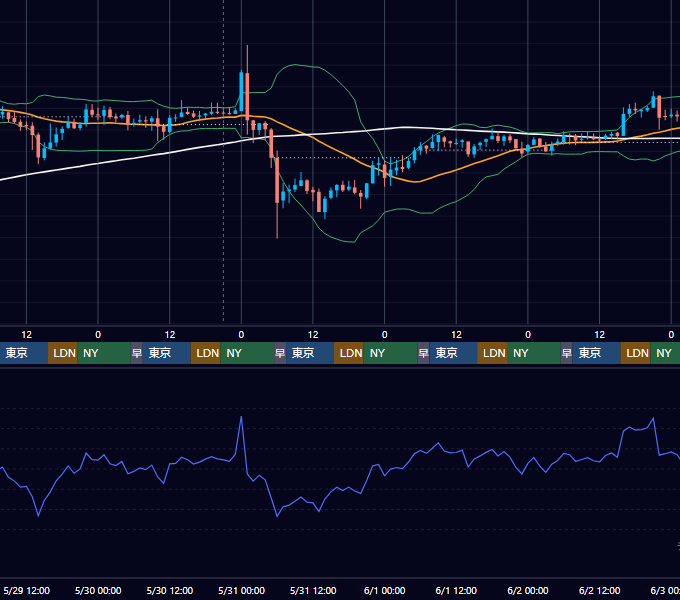The width and height of the screenshot is (680, 600).
Task: Click the 東京 session block above 5/30 12:00
Action: pos(167,353)
